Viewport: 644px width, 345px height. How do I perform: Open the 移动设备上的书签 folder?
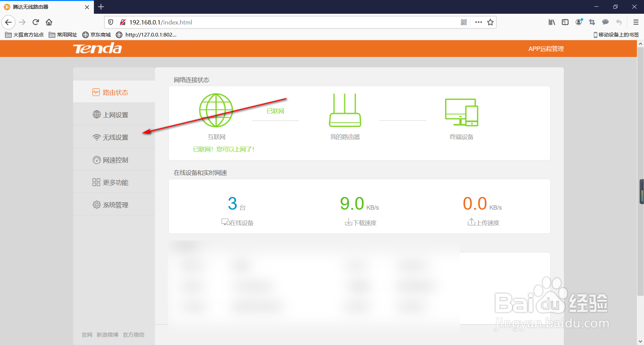click(616, 35)
